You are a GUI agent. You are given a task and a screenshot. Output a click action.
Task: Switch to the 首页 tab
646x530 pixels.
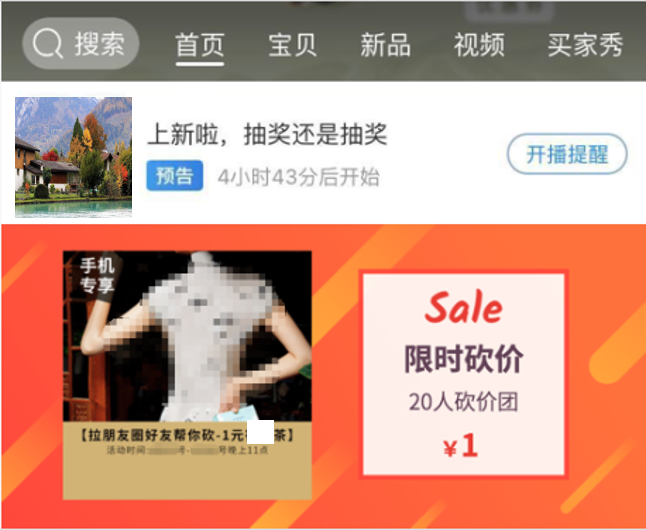(x=200, y=45)
